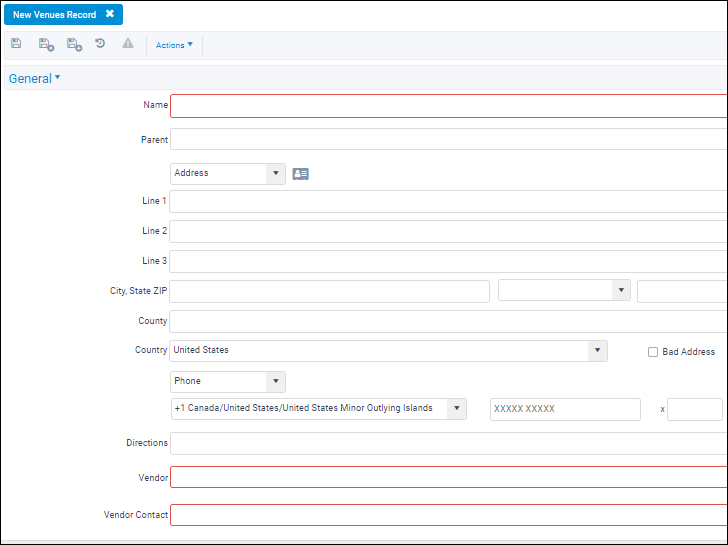The image size is (728, 545).
Task: Open the Address type dropdown
Action: tap(228, 174)
